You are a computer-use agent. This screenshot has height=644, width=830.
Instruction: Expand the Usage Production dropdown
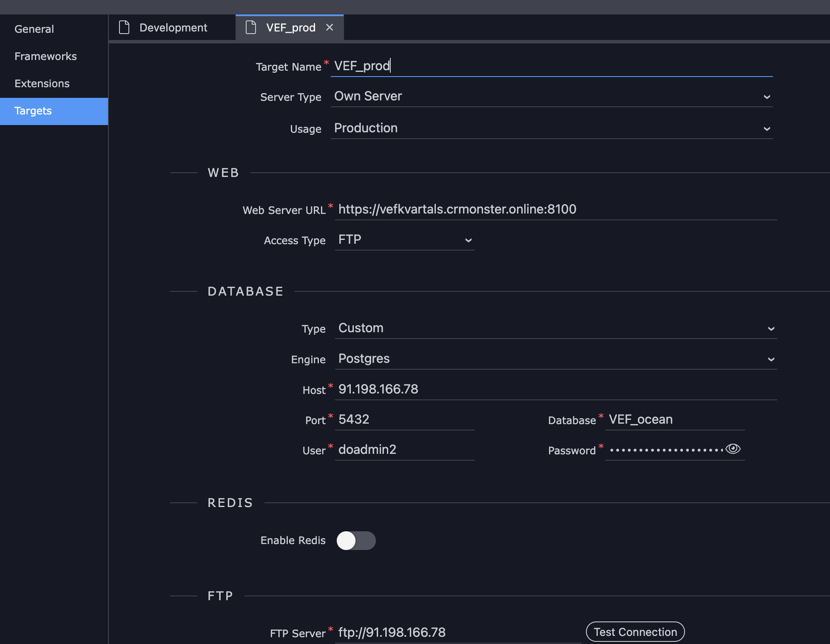pos(552,128)
